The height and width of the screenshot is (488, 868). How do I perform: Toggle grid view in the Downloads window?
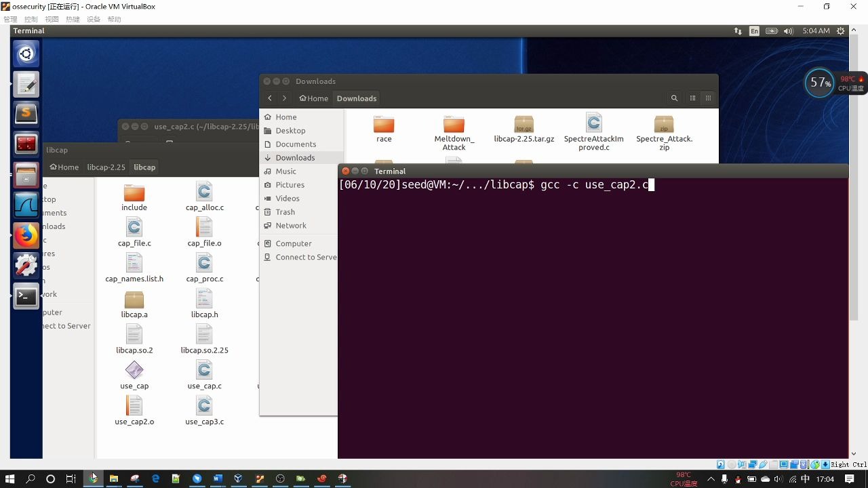pyautogui.click(x=708, y=98)
